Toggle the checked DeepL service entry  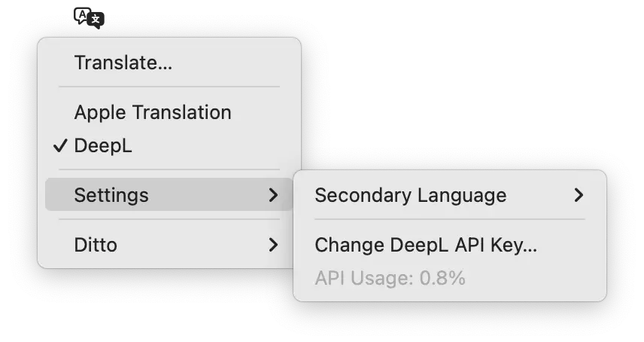[x=103, y=146]
